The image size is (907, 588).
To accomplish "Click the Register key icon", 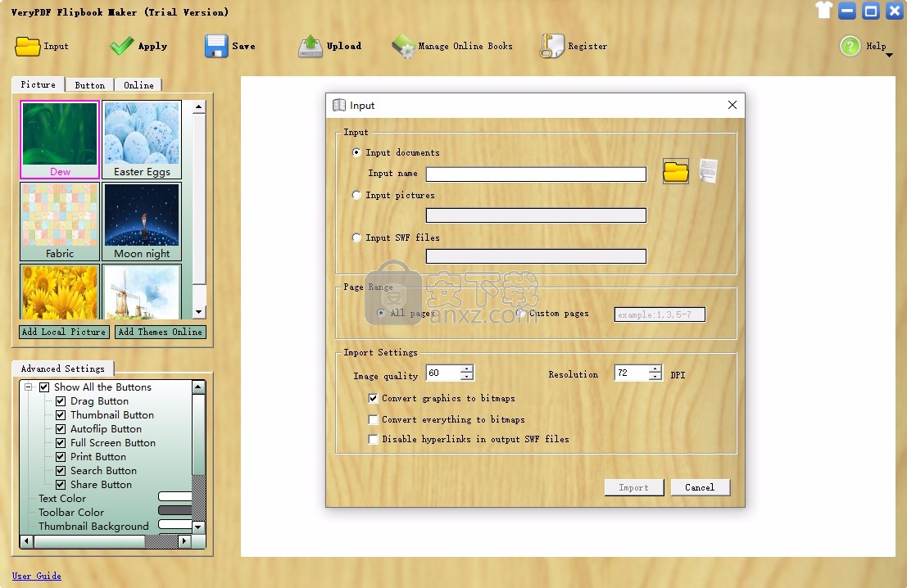I will 552,46.
